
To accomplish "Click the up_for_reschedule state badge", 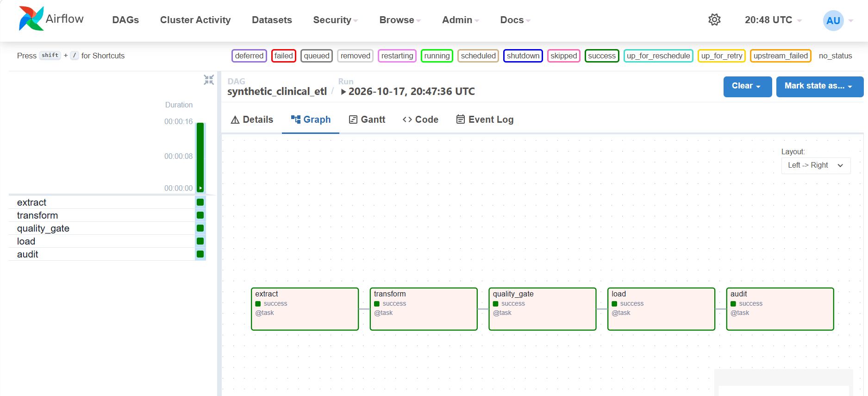I will click(658, 56).
